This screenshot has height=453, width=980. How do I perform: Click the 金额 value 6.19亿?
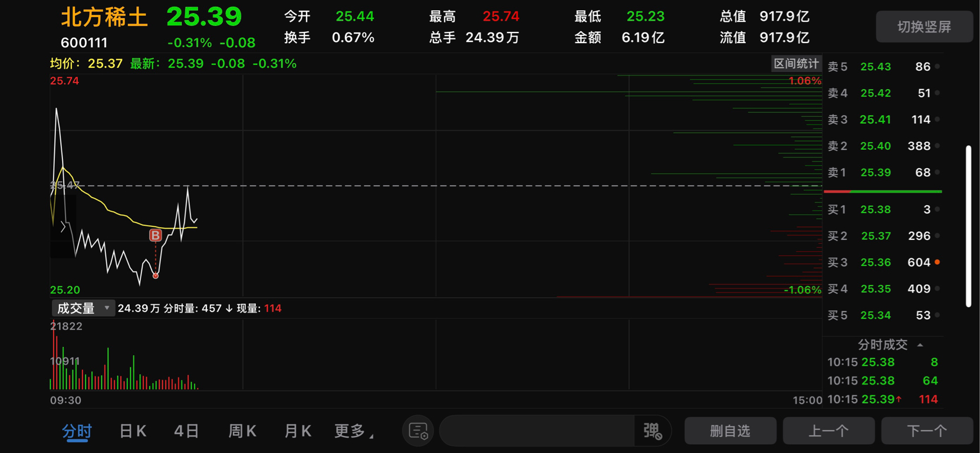click(x=643, y=38)
